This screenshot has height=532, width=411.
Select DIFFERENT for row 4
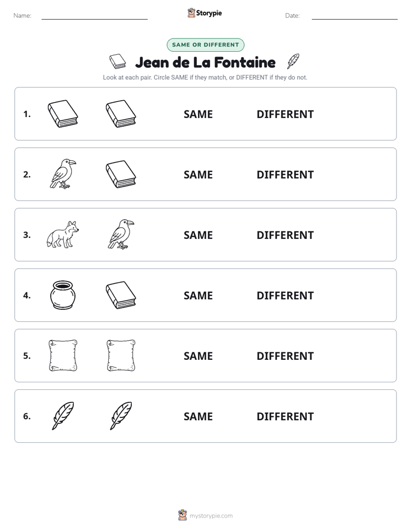(285, 295)
